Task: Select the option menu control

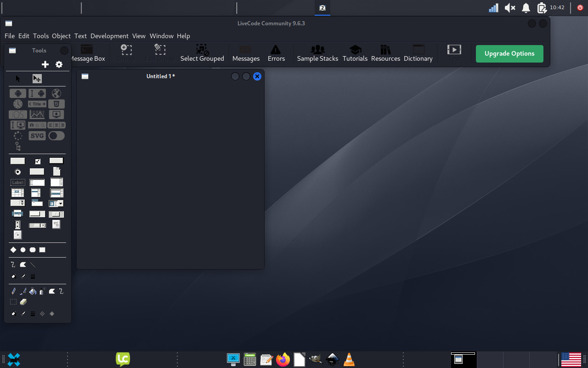Action: pos(17,203)
